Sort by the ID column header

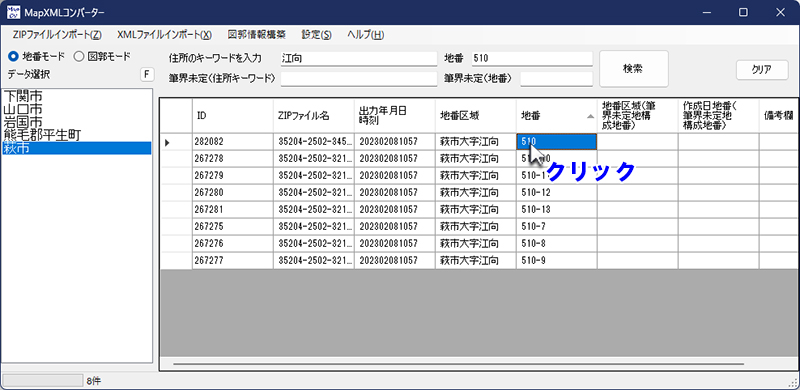tap(233, 116)
